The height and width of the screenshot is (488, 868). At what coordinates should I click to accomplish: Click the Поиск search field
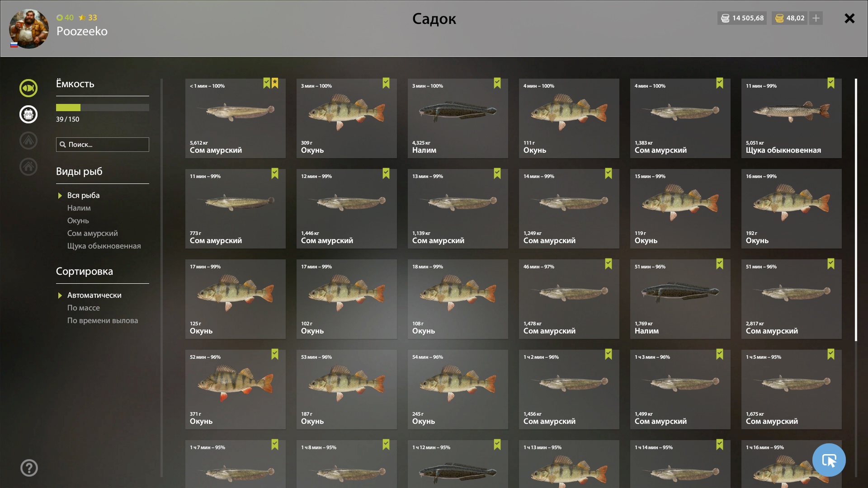click(x=103, y=145)
